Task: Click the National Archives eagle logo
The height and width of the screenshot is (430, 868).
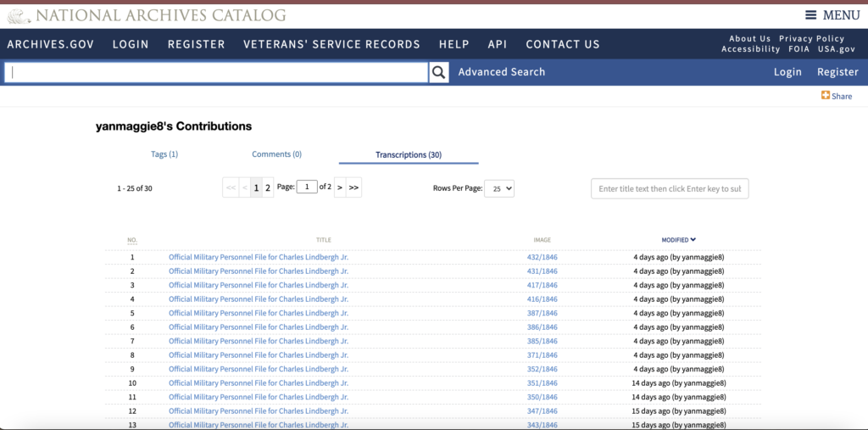Action: pyautogui.click(x=19, y=15)
